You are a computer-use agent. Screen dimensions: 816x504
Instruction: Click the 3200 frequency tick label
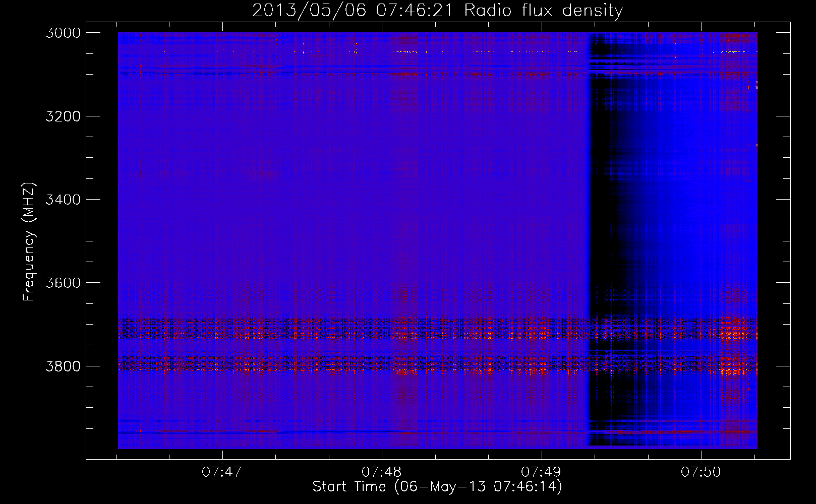click(63, 116)
